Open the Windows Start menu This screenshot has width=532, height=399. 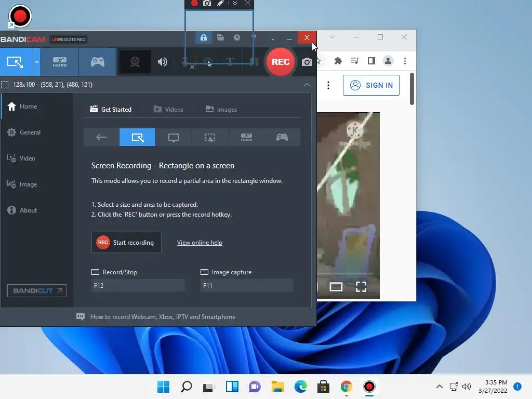[163, 387]
